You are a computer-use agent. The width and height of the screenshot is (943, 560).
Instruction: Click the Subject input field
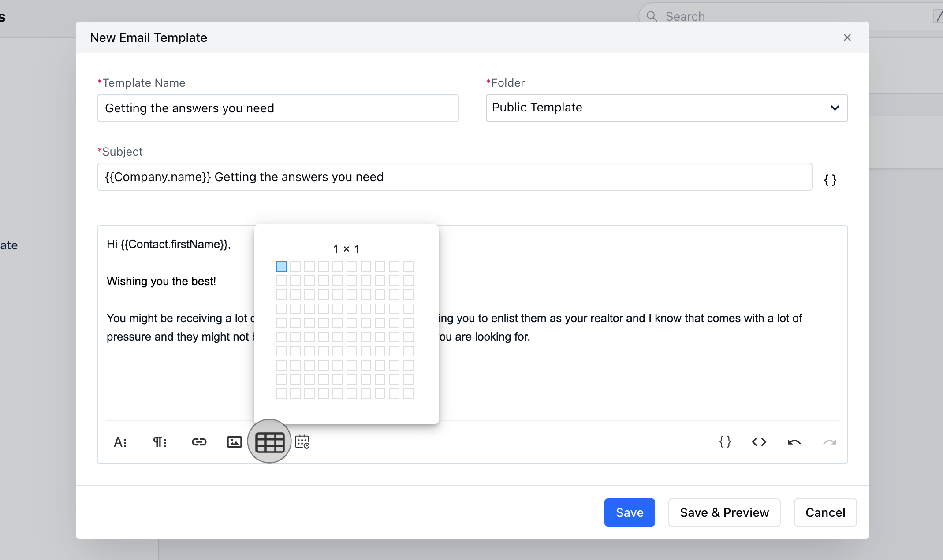(x=454, y=177)
